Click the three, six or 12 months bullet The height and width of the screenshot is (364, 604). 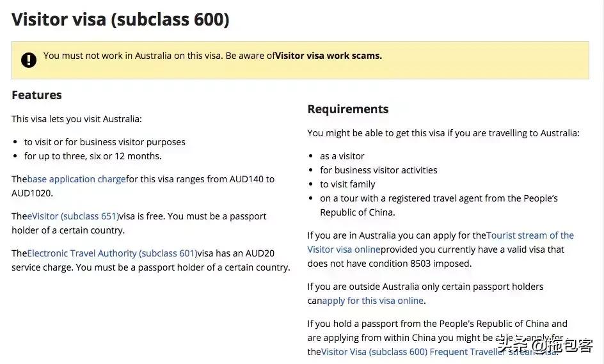pos(93,156)
